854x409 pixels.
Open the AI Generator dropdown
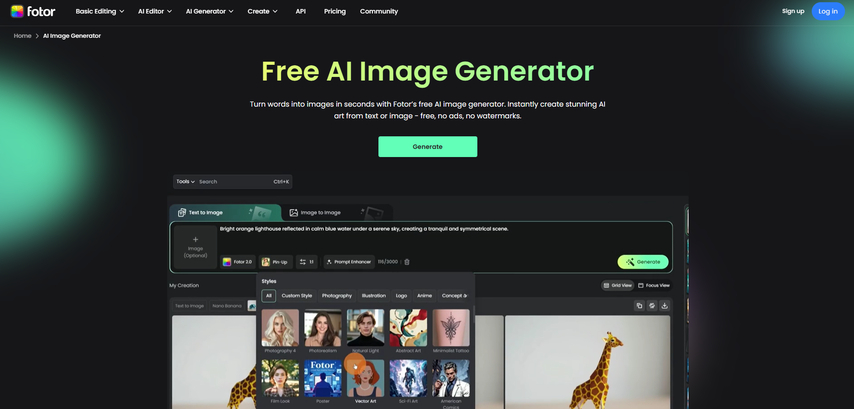point(210,11)
